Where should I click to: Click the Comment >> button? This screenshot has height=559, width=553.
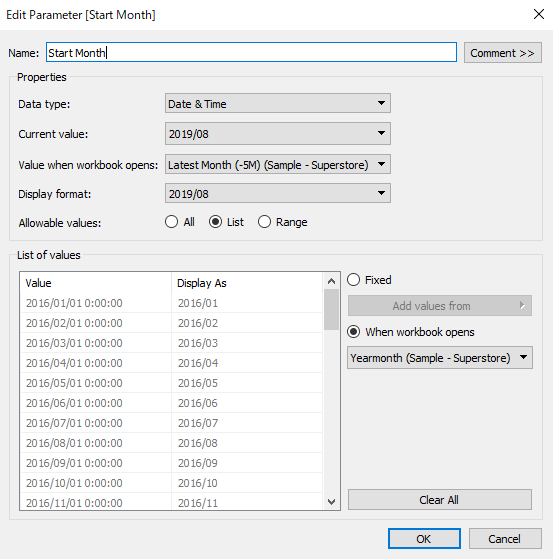[503, 53]
